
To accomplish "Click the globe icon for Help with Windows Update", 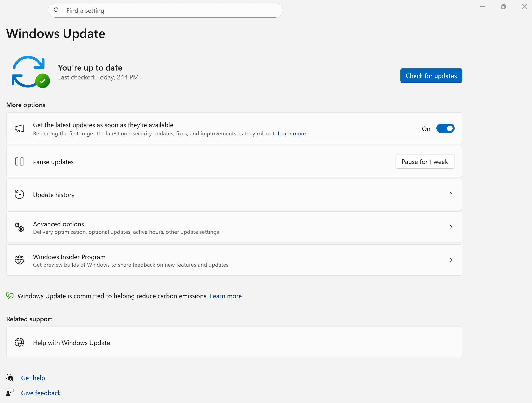I will (x=19, y=342).
